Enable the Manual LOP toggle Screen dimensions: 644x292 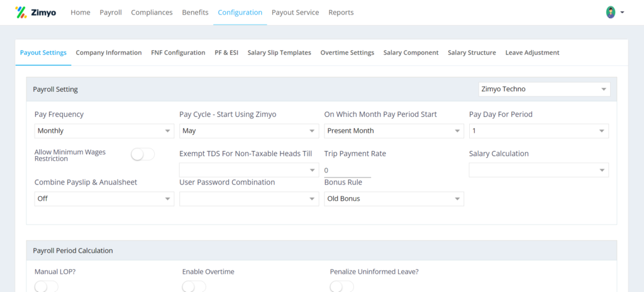click(x=47, y=287)
